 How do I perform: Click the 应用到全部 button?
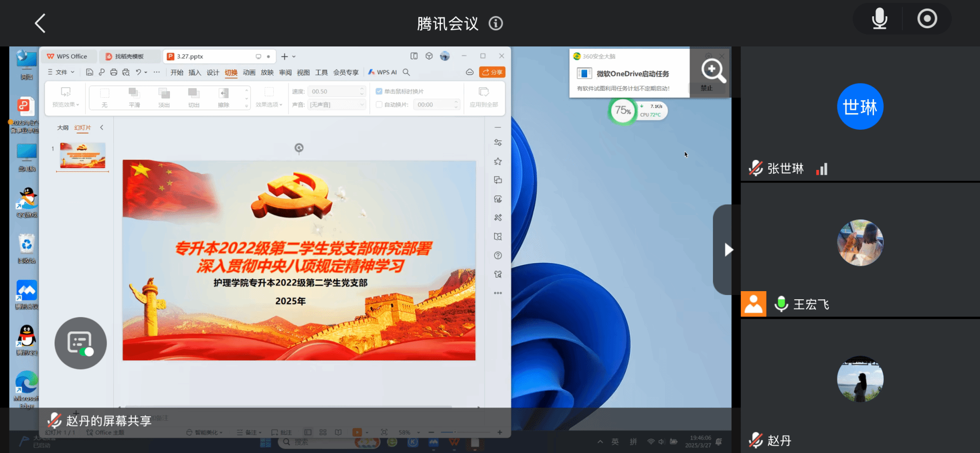pos(483,97)
